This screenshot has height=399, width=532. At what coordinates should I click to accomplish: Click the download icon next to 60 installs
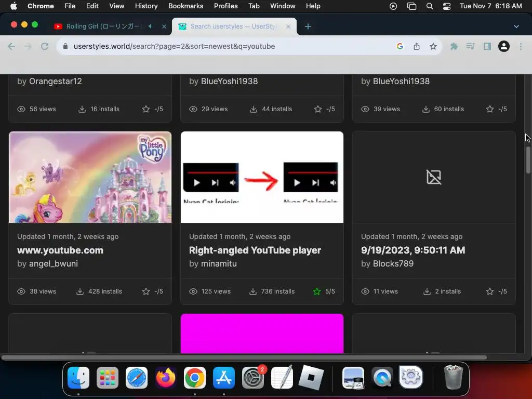point(426,109)
